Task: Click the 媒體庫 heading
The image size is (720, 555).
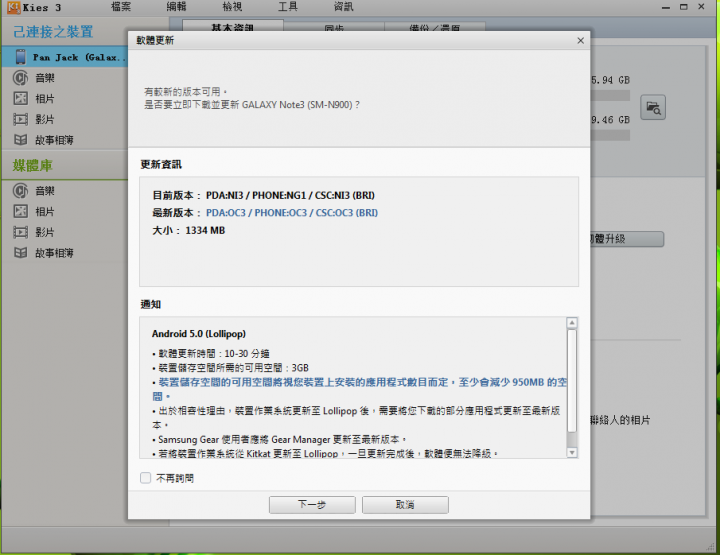Action: (33, 165)
